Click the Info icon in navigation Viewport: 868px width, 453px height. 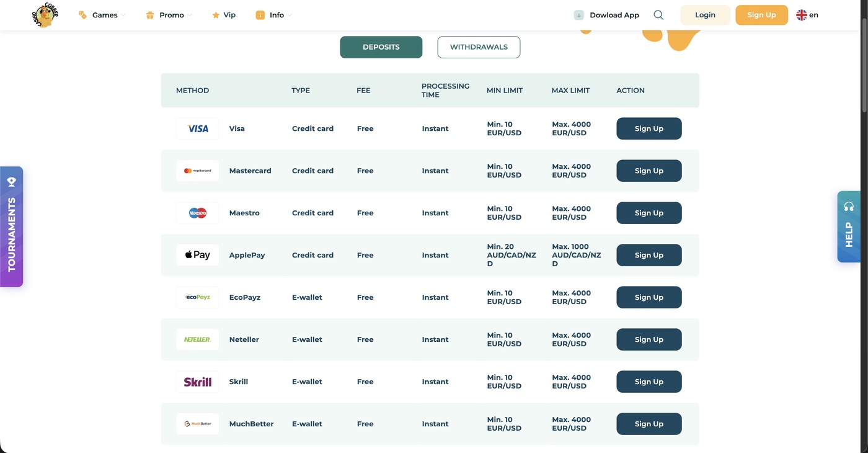click(260, 15)
